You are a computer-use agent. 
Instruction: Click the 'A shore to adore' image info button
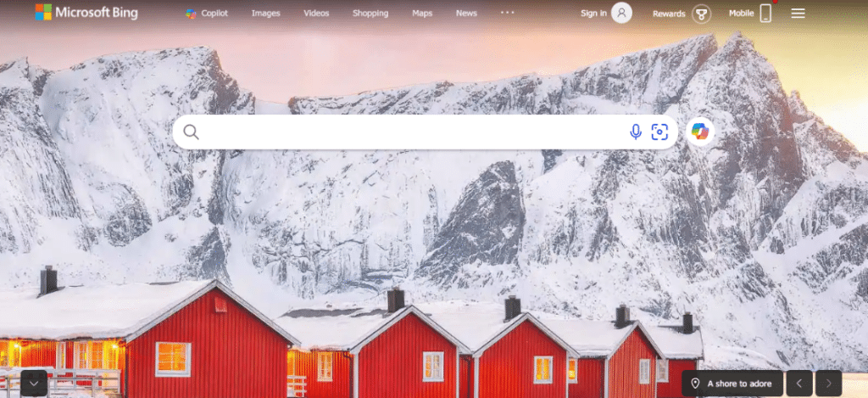[x=732, y=383]
